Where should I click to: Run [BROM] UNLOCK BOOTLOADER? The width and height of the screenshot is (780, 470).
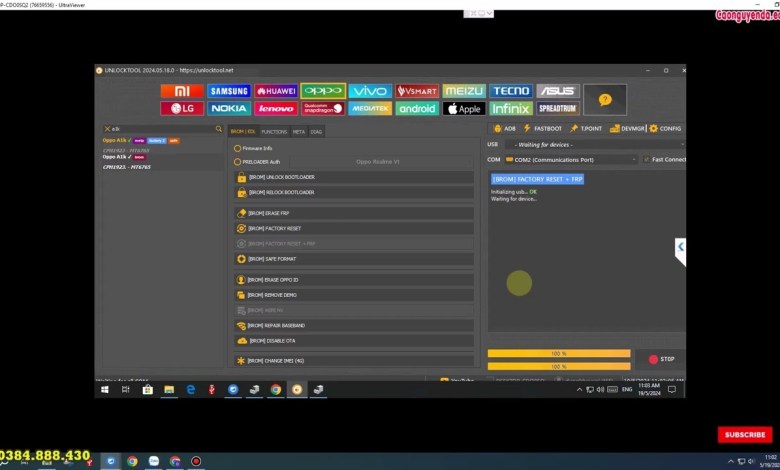coord(354,177)
